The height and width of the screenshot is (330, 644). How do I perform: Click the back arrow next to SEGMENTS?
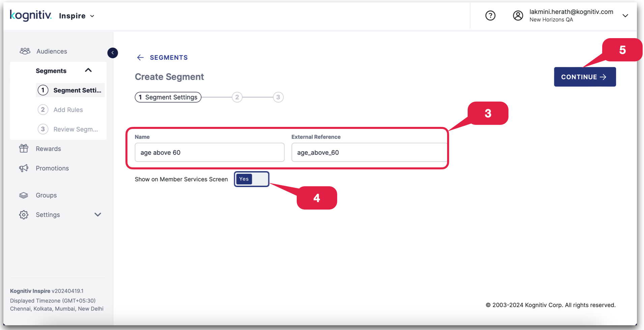(140, 57)
